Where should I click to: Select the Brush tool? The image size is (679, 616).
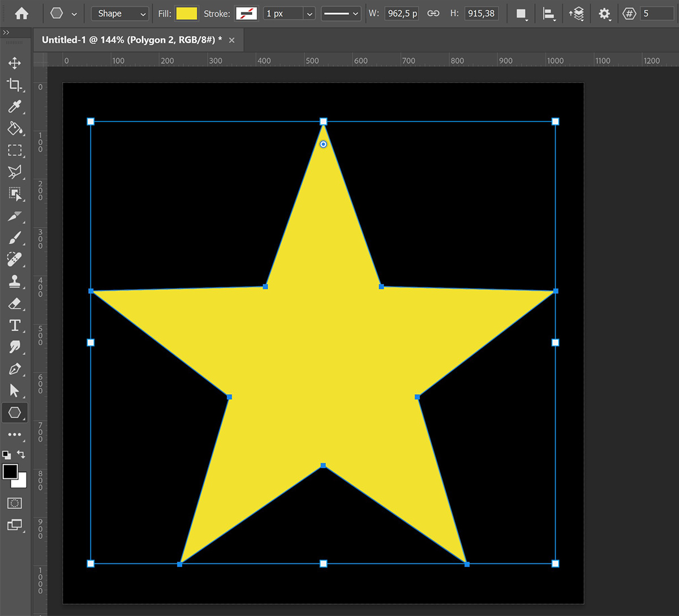pos(14,238)
